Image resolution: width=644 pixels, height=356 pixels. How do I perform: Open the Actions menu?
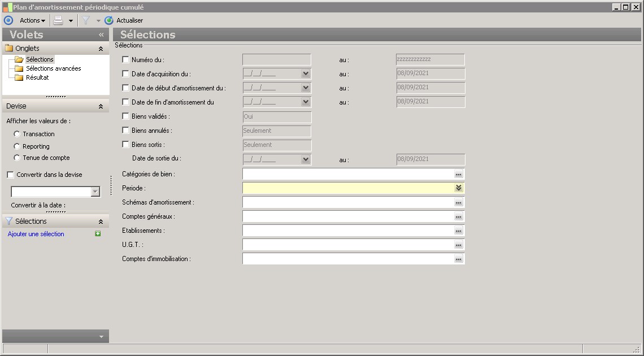click(32, 20)
